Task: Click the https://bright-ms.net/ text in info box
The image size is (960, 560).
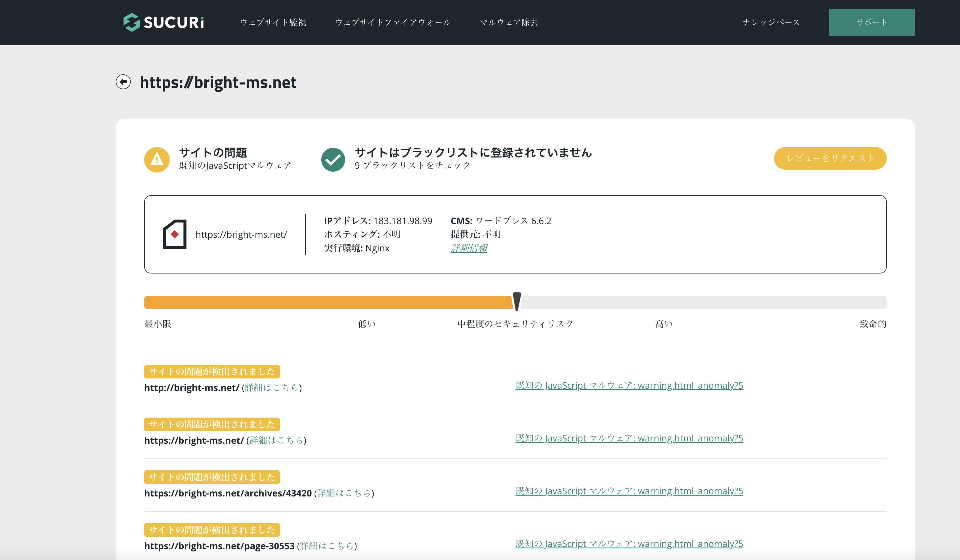Action: [241, 235]
